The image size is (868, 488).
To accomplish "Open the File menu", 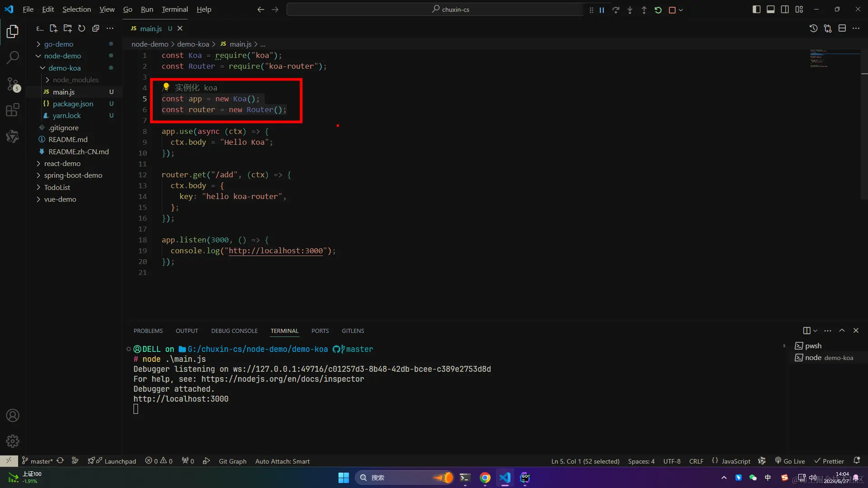I will coord(28,9).
